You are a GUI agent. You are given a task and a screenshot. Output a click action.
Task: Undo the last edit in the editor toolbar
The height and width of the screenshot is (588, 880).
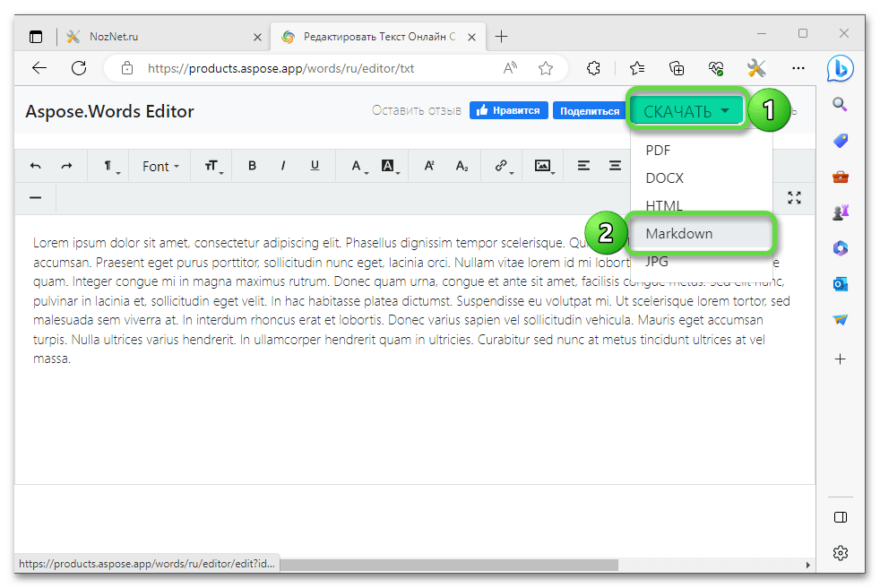[35, 166]
